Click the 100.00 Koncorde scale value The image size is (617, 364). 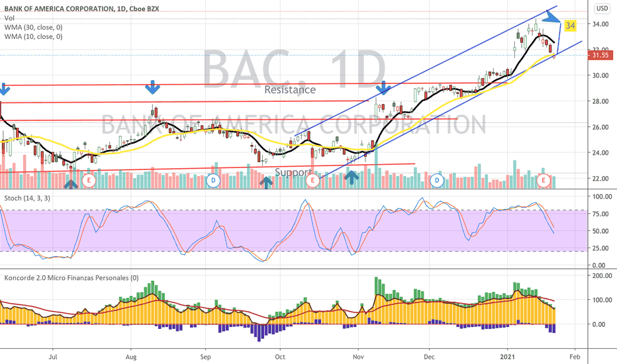pos(602,300)
